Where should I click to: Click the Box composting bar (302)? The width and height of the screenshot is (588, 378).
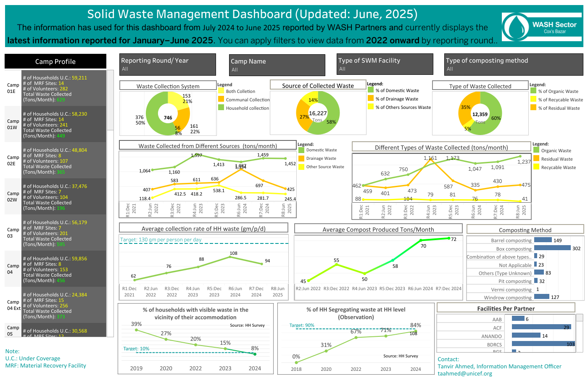pyautogui.click(x=552, y=248)
